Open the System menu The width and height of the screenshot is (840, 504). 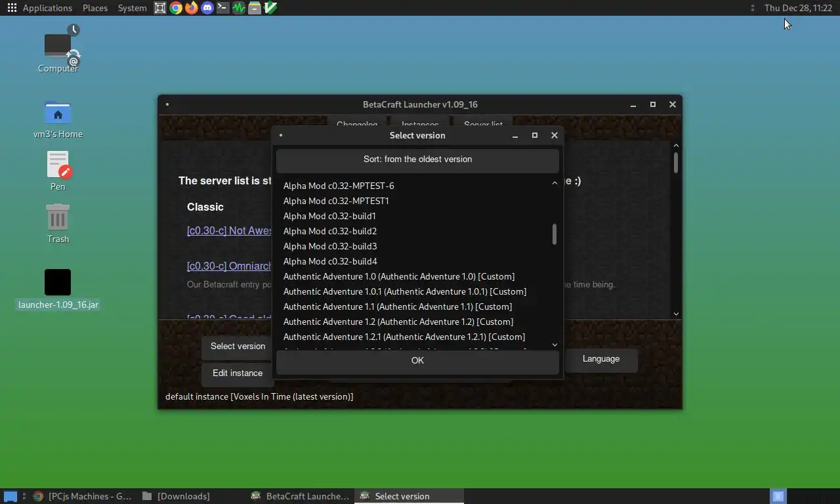[x=132, y=8]
